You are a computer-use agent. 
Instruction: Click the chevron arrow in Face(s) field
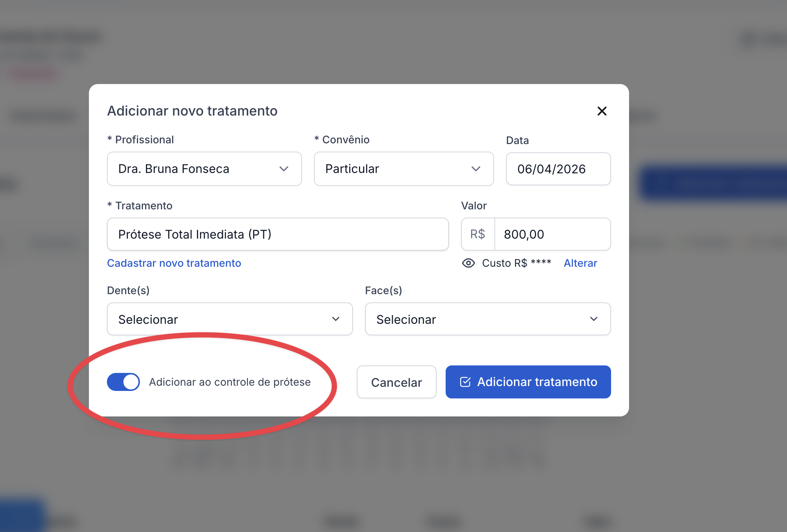pyautogui.click(x=594, y=319)
